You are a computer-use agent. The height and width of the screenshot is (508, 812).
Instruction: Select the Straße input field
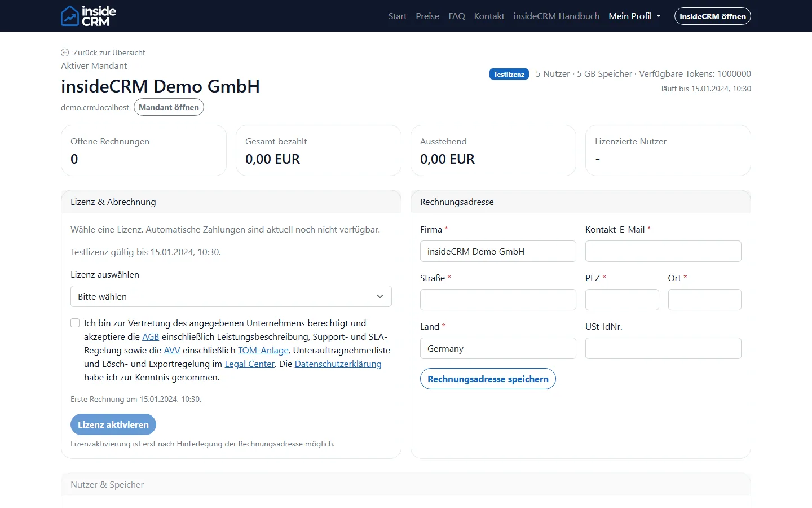coord(498,300)
